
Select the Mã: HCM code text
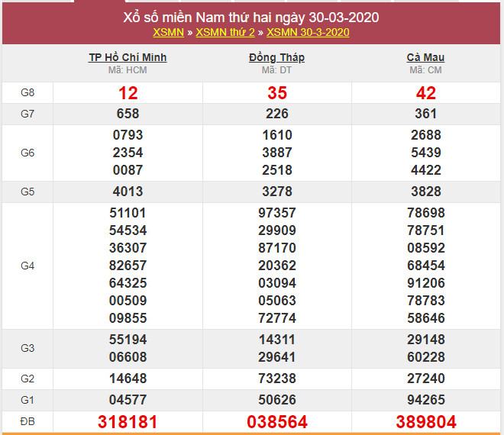coord(128,70)
